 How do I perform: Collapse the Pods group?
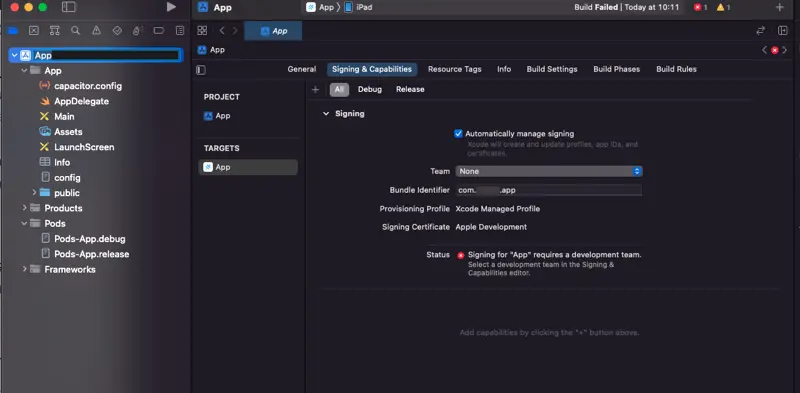pos(24,223)
